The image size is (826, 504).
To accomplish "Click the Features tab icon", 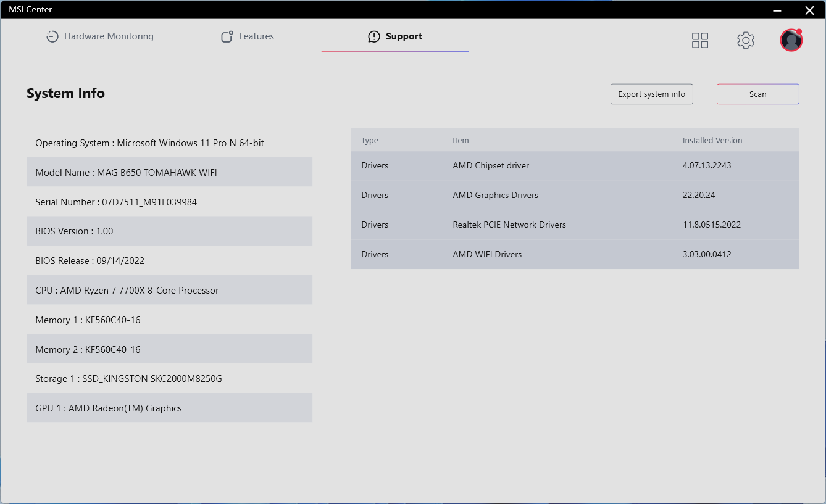I will [x=227, y=37].
